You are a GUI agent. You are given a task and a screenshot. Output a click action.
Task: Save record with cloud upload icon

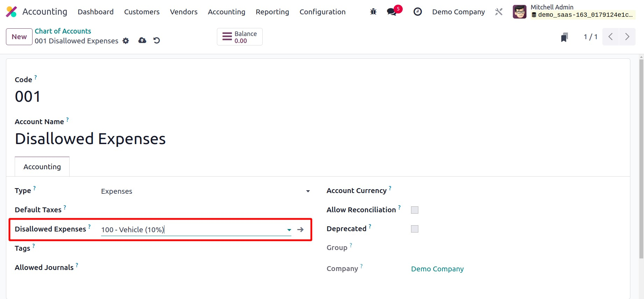tap(142, 41)
